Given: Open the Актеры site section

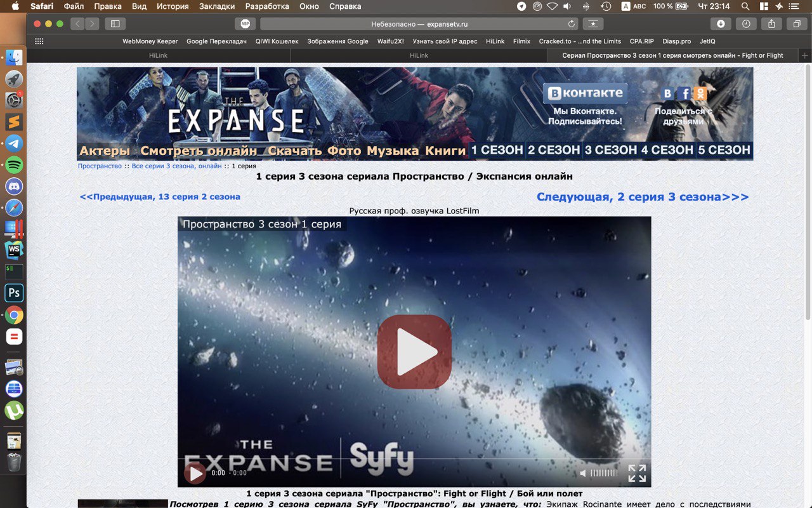Looking at the screenshot, I should (105, 150).
